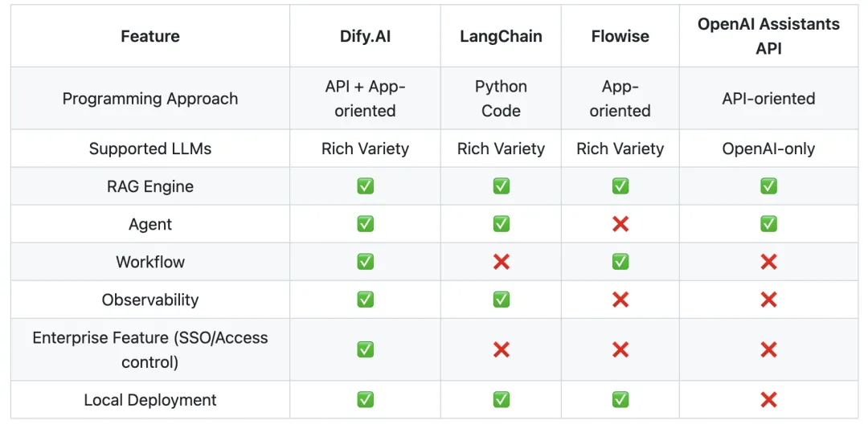The image size is (868, 424).
Task: Click OpenAI Assistants Observability red cross
Action: pos(768,300)
